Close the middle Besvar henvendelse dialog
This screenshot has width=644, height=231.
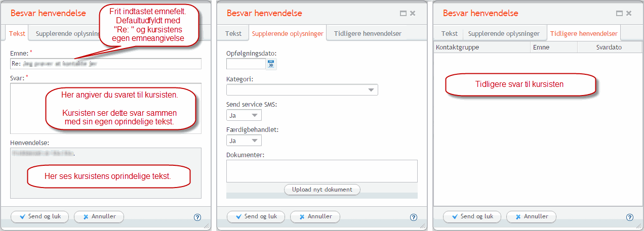point(412,14)
